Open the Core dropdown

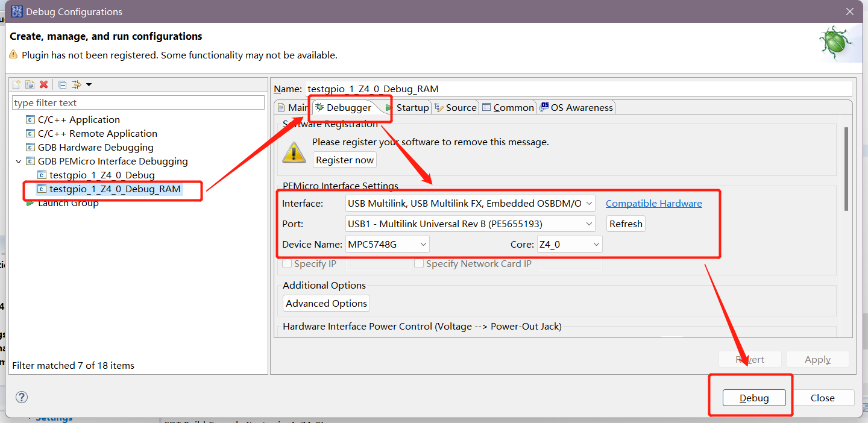(570, 244)
